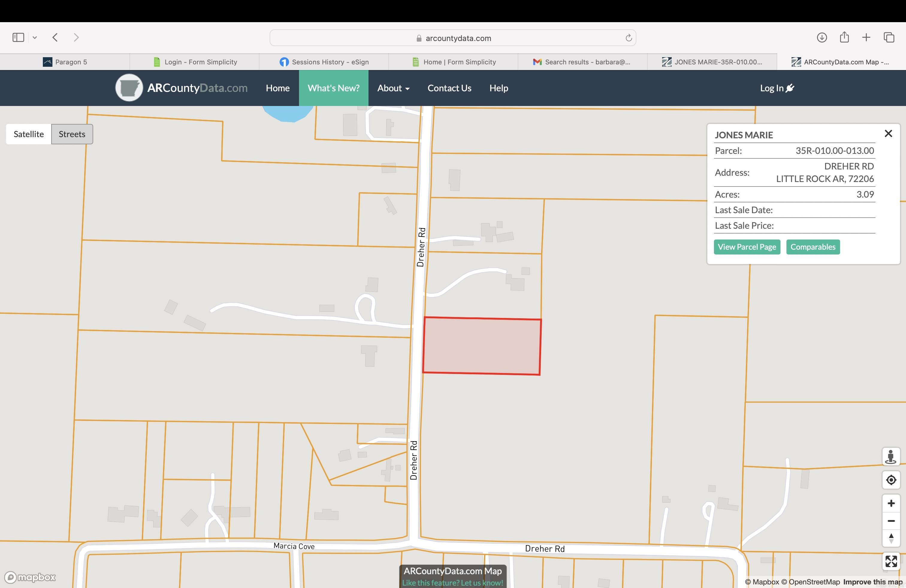Zoom out map with minus button
Screen dimensions: 906x588
[x=891, y=521]
